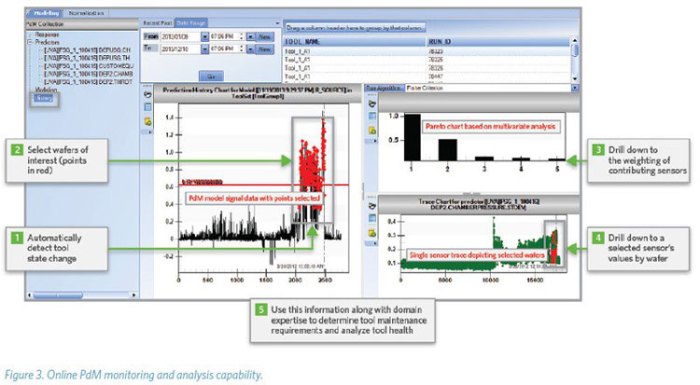This screenshot has width=700, height=385.
Task: Open the dropdown next to From time
Action: point(250,37)
